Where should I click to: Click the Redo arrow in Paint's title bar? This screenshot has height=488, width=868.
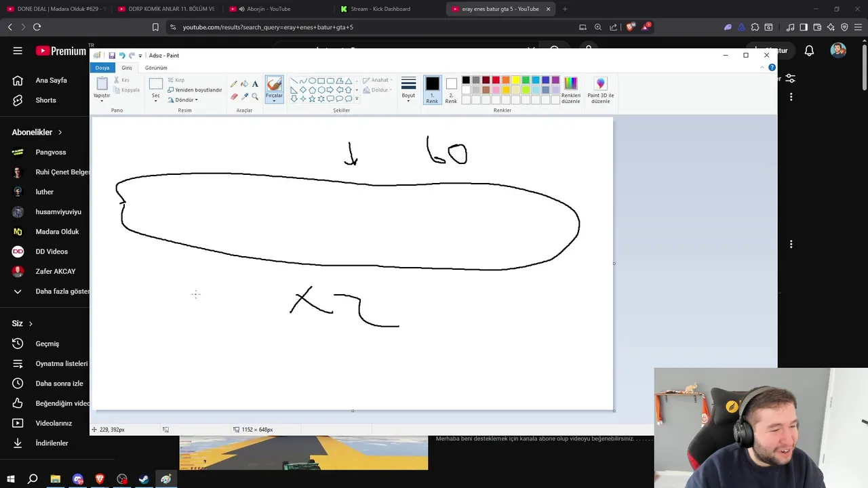click(x=132, y=56)
